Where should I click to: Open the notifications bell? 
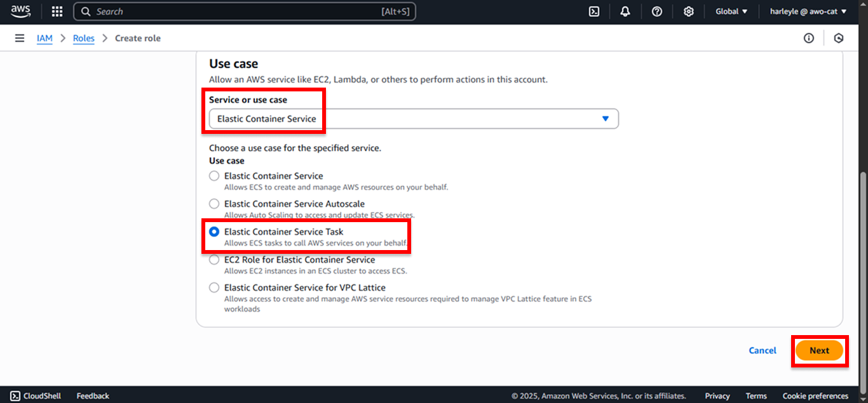625,11
